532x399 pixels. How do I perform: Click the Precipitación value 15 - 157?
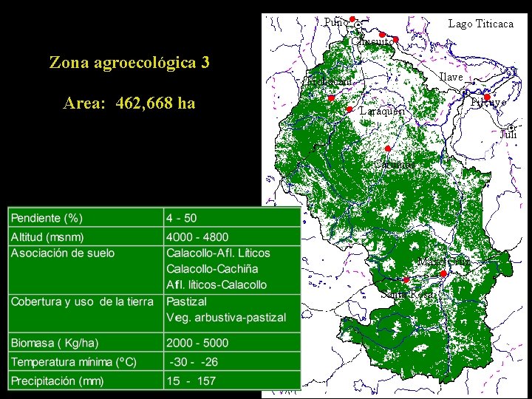(191, 381)
